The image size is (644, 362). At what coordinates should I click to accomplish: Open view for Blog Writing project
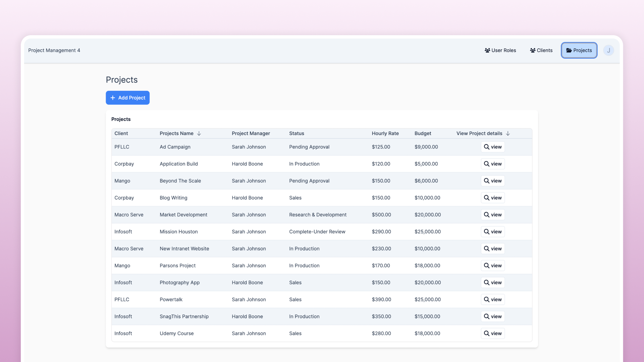coord(492,198)
